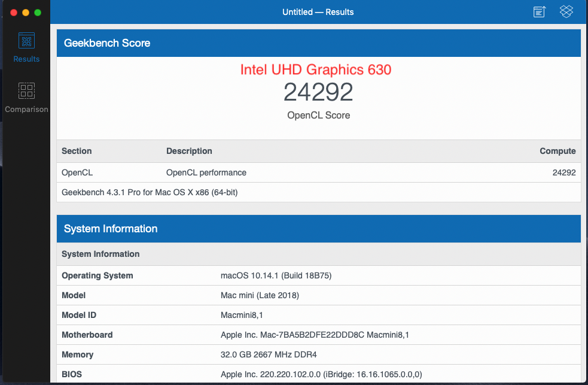Click the Operating System label
Viewport: 588px width, 385px height.
97,275
